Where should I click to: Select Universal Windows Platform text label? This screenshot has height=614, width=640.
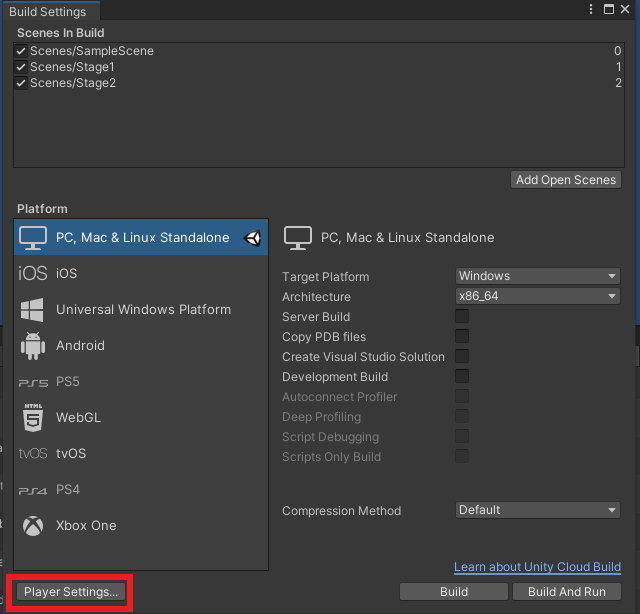coord(143,309)
